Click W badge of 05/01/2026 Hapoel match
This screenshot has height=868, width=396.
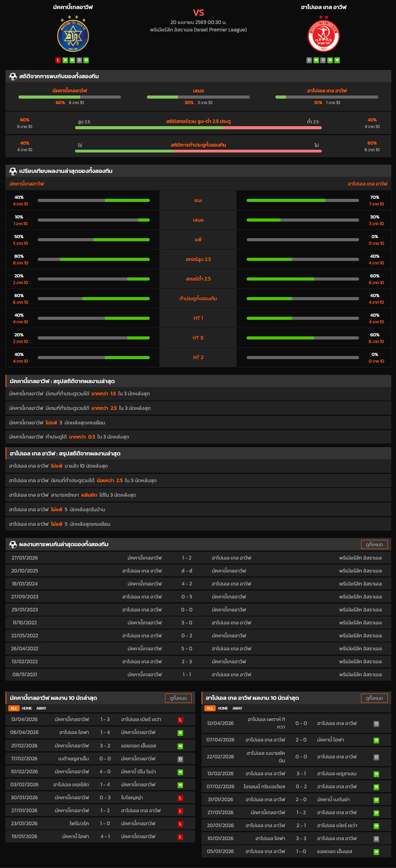coord(376,852)
